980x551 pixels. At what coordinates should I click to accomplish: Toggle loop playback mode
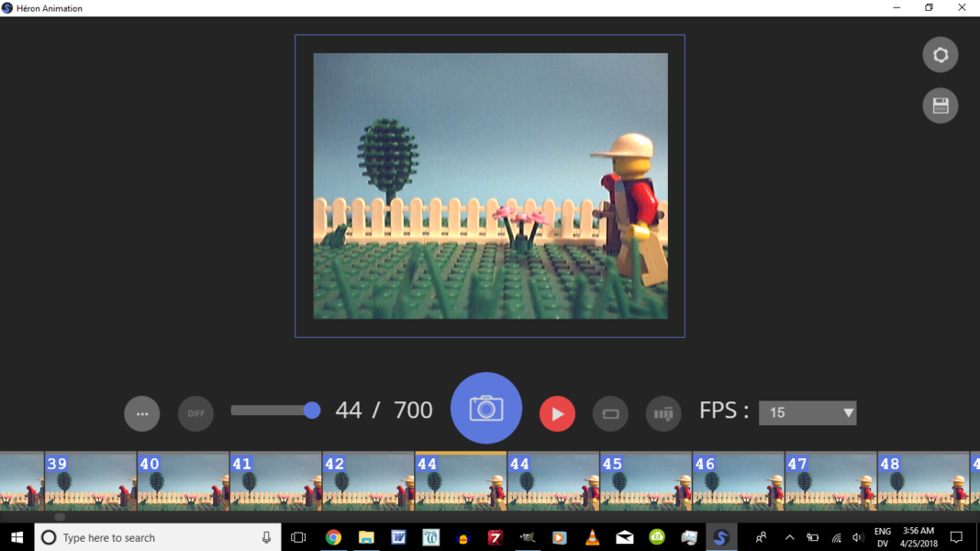tap(610, 413)
